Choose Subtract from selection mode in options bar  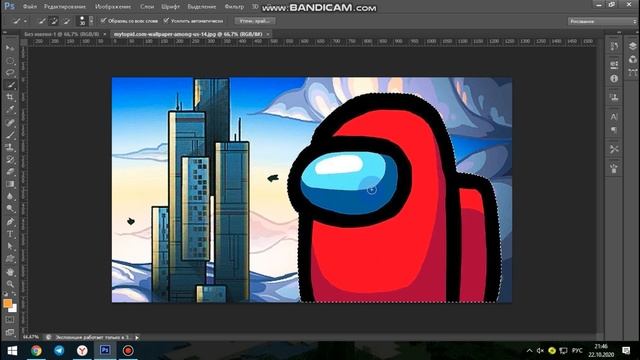[x=67, y=21]
